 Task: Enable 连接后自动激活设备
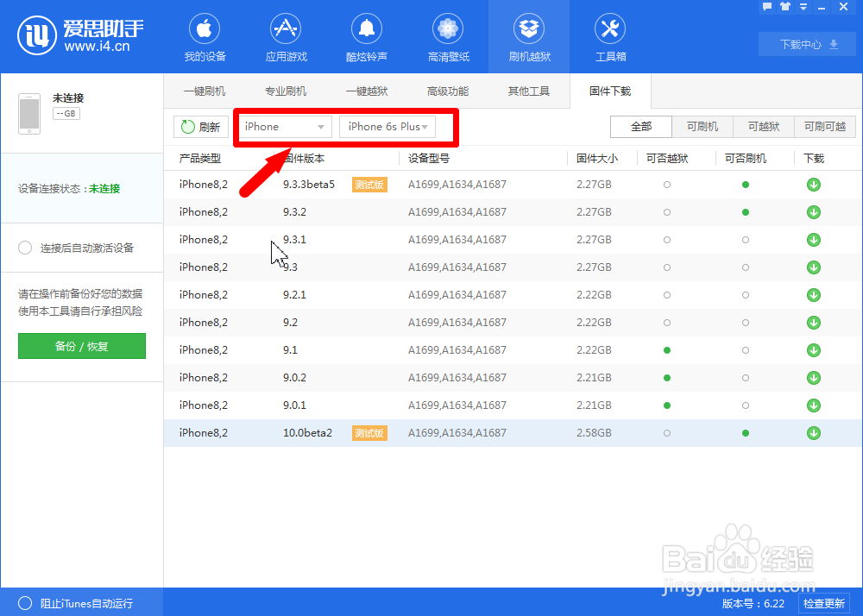(25, 248)
